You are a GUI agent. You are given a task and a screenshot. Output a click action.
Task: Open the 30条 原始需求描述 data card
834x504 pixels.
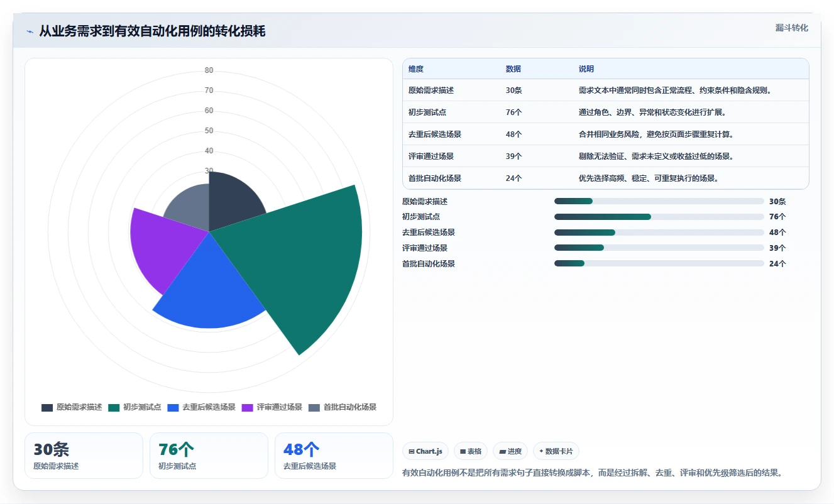(x=84, y=456)
